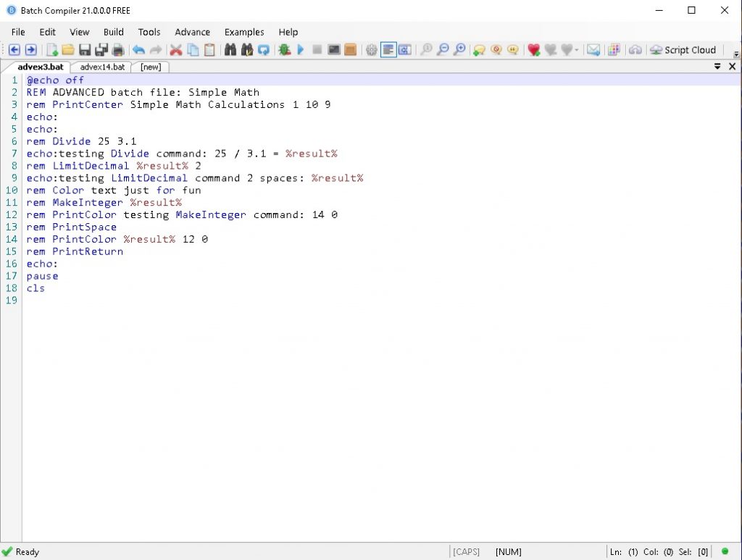Click the grey redo arrow icon

pos(156,50)
